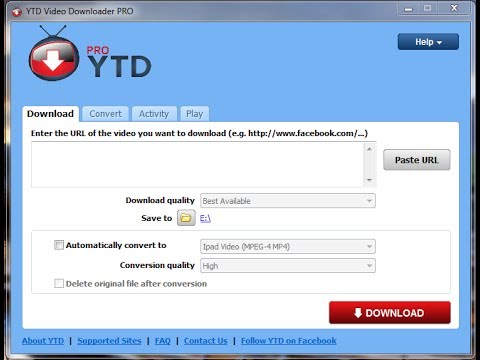Viewport: 480px width, 360px height.
Task: Open the FAQ link
Action: click(x=163, y=341)
